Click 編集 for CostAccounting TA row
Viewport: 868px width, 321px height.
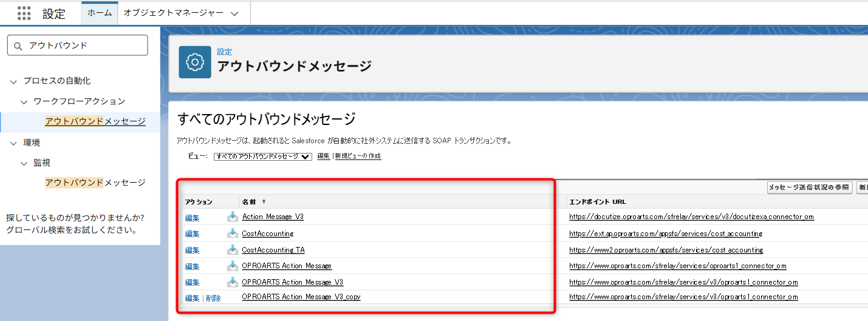[x=192, y=250]
